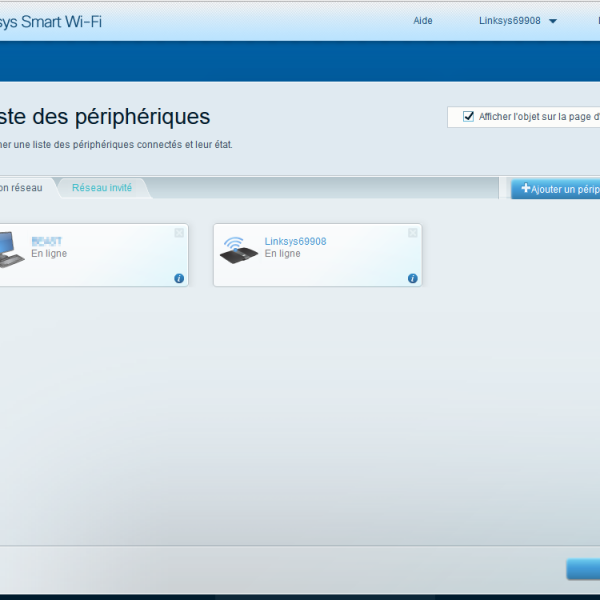Open info for Linksys69908 router card
This screenshot has height=600, width=600.
(x=412, y=278)
